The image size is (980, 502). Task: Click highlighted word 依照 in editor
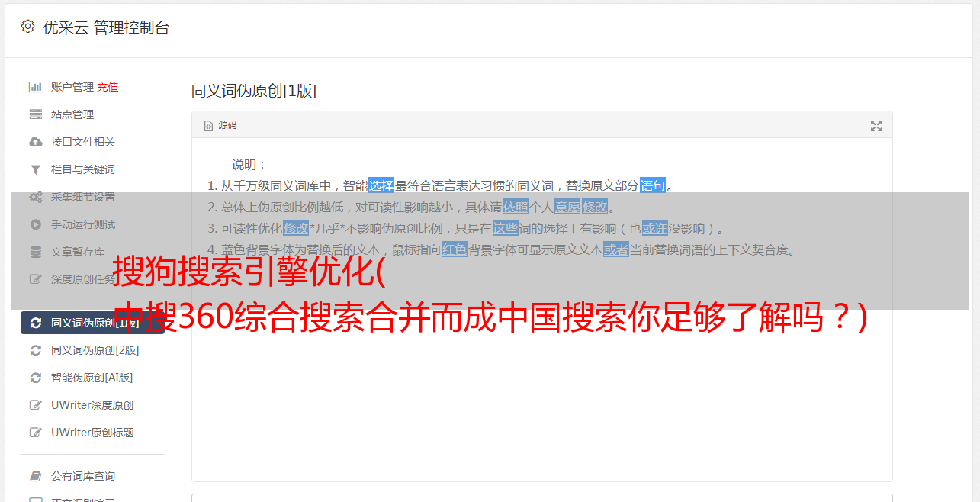516,207
